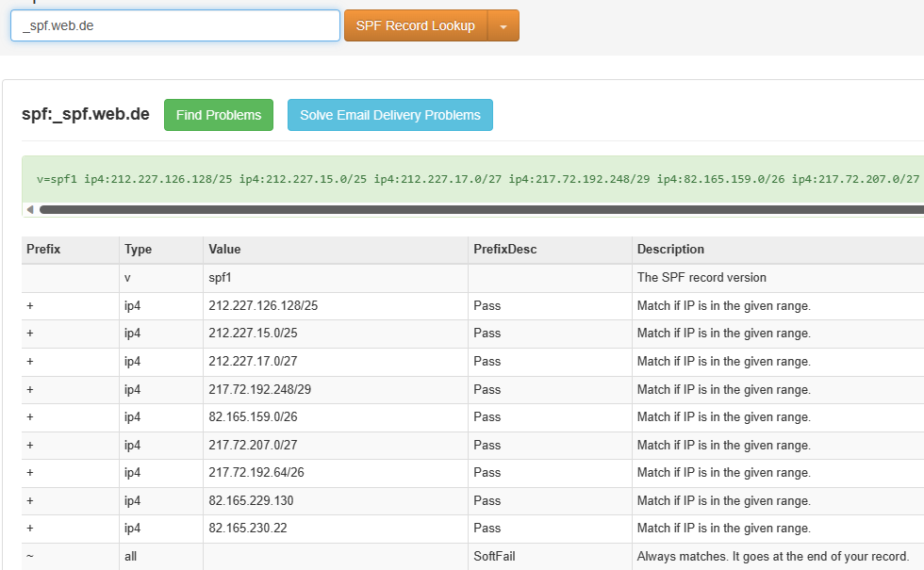Click the 'all' type cell

pos(130,557)
